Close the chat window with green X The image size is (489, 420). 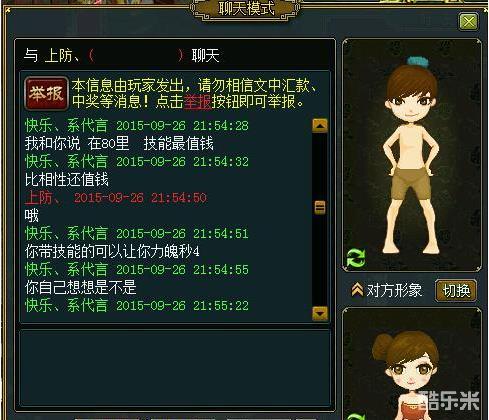click(468, 22)
